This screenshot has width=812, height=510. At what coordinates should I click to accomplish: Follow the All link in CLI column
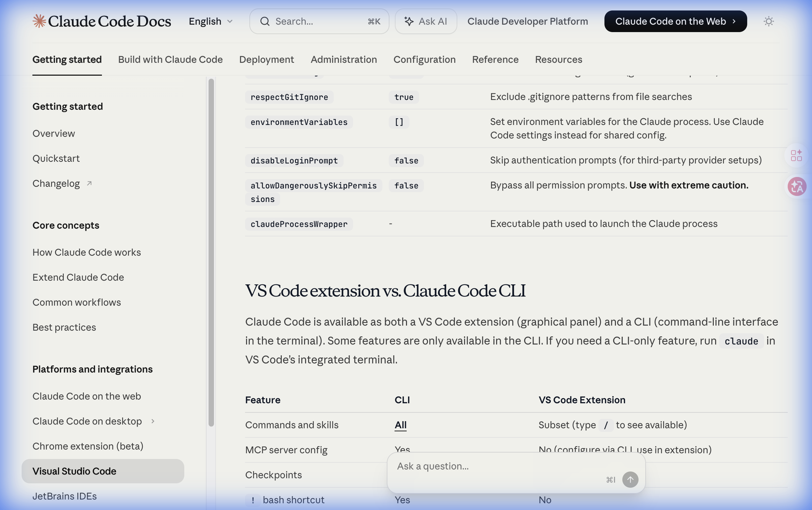tap(400, 425)
